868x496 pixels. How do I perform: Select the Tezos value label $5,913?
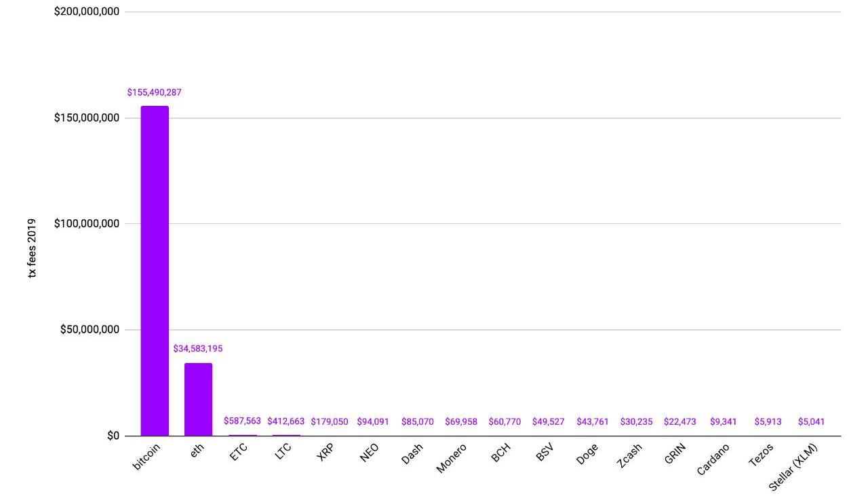[x=768, y=422]
